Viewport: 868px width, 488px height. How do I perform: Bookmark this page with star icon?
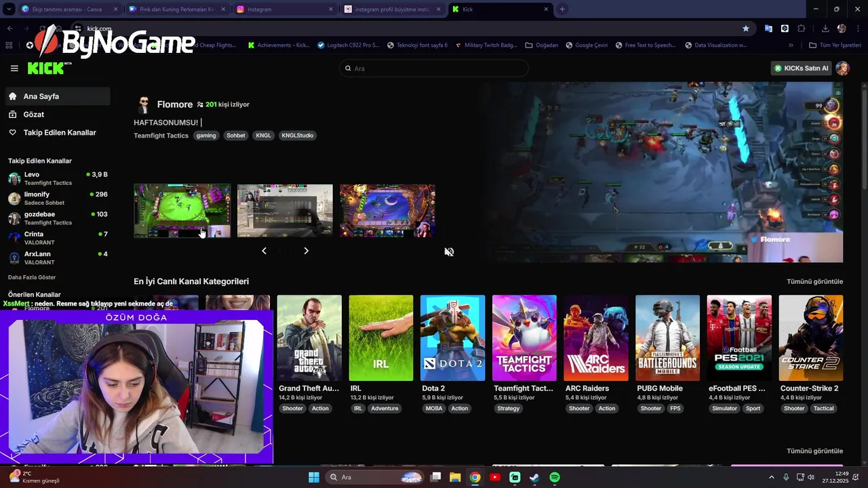pyautogui.click(x=746, y=28)
